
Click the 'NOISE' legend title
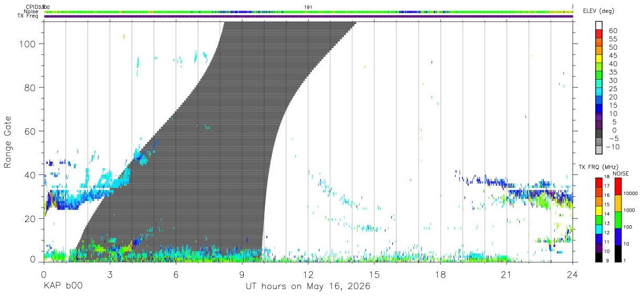(621, 173)
